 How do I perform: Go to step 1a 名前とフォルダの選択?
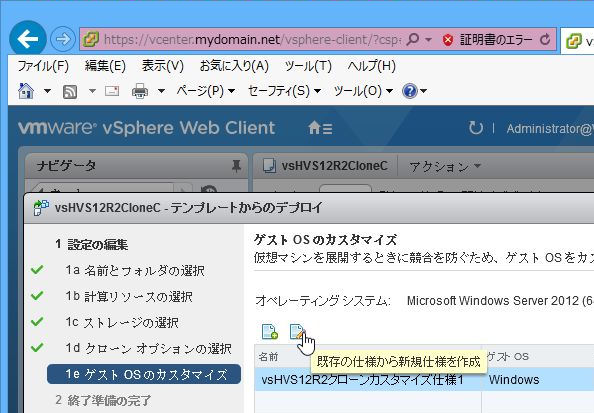pos(134,271)
